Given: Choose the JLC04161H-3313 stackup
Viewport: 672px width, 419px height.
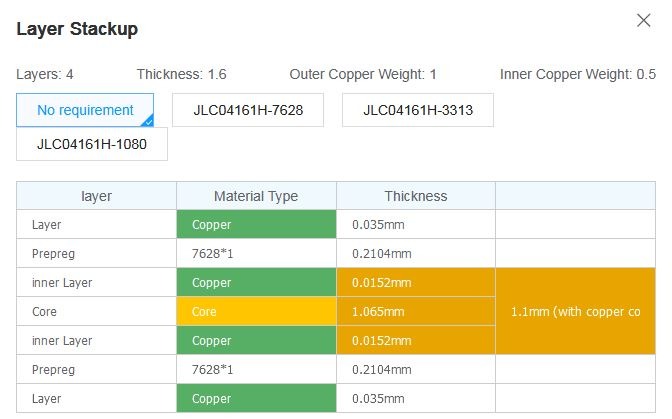Looking at the screenshot, I should tap(418, 110).
